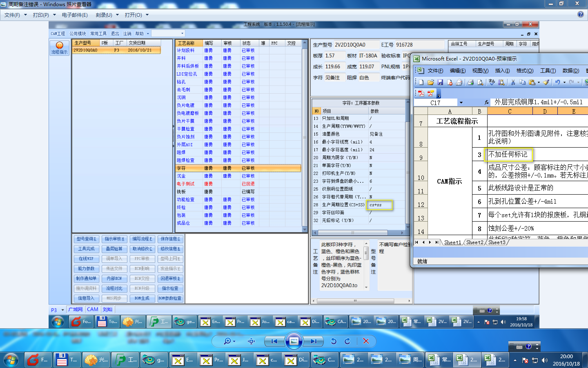Go to the next photo

point(313,341)
